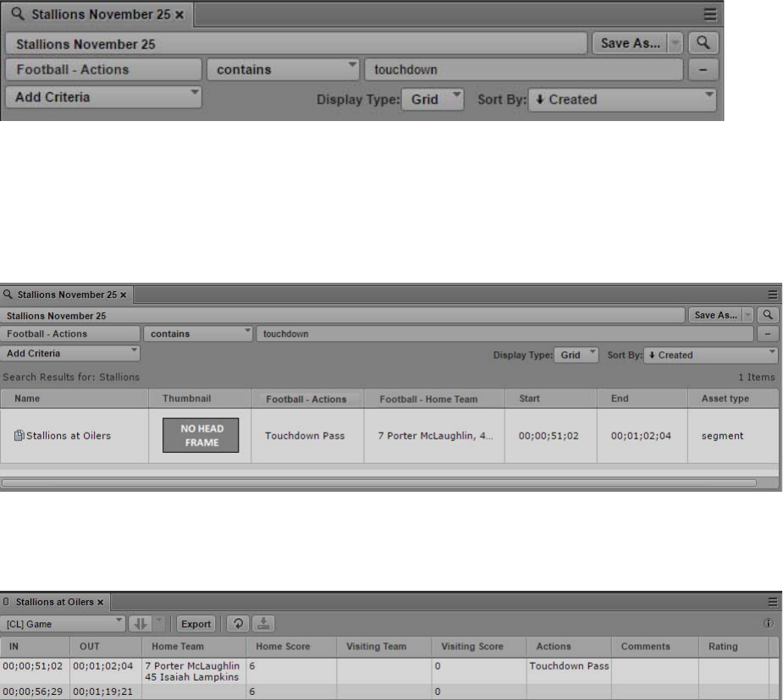This screenshot has height=700, width=783.
Task: Open the [CL] Game template dropdown
Action: [63, 624]
